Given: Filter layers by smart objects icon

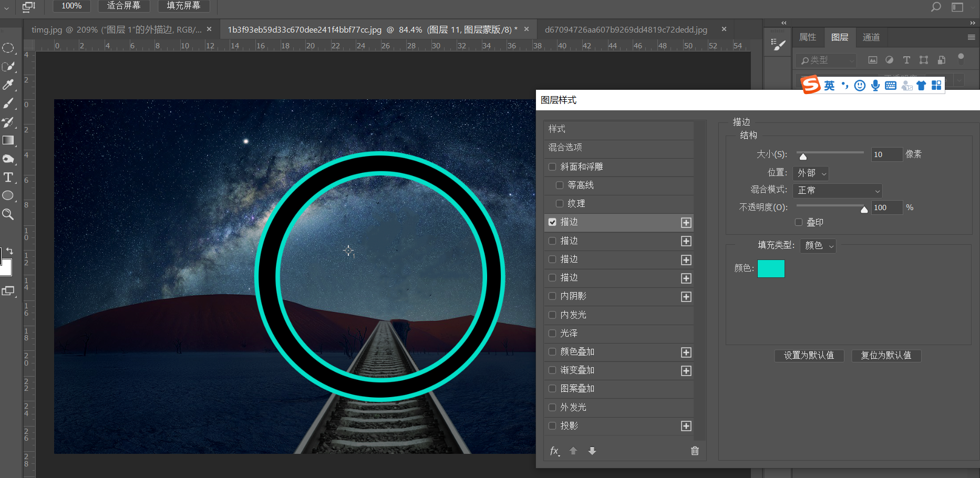Looking at the screenshot, I should 941,60.
